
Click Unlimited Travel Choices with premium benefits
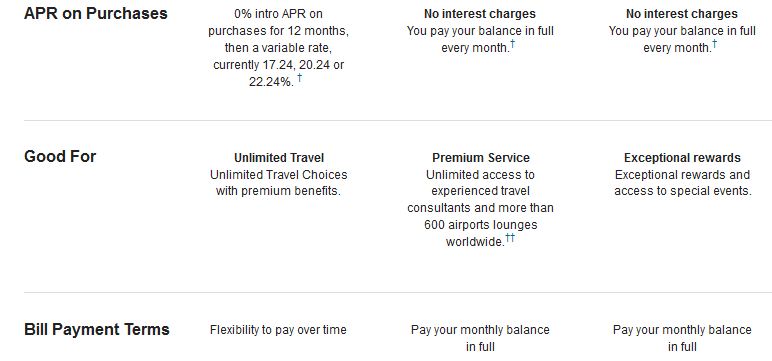click(279, 183)
